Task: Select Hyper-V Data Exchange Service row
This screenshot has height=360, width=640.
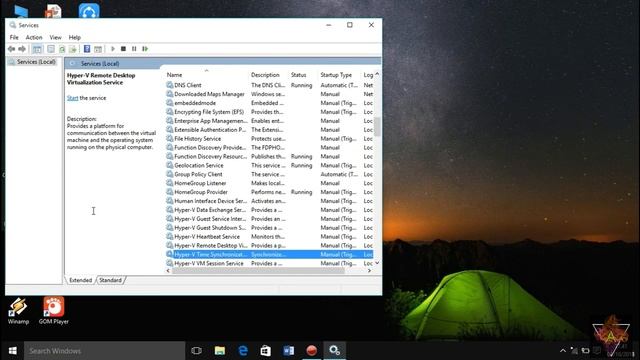Action: [269, 210]
